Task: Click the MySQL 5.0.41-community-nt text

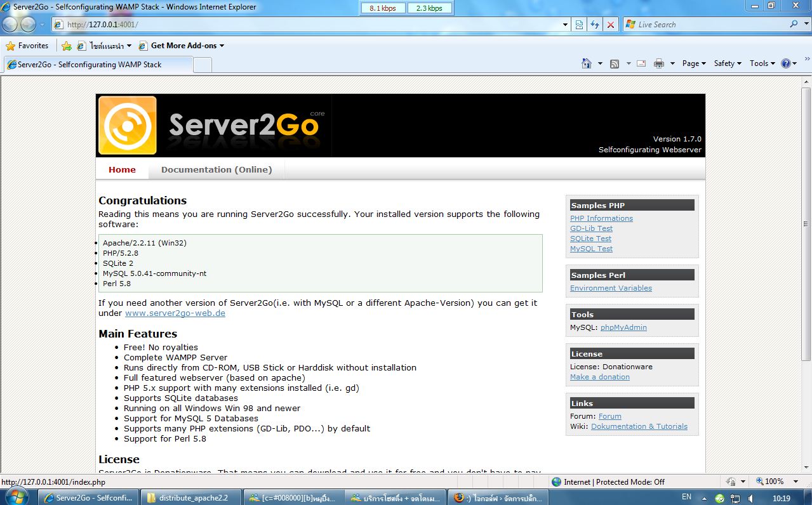Action: tap(154, 273)
